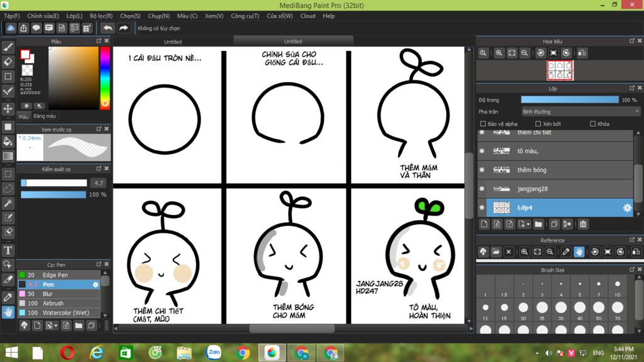Screen dimensions: 644x362
Task: Open settings gear for Lớp4 layer
Action: tap(627, 207)
